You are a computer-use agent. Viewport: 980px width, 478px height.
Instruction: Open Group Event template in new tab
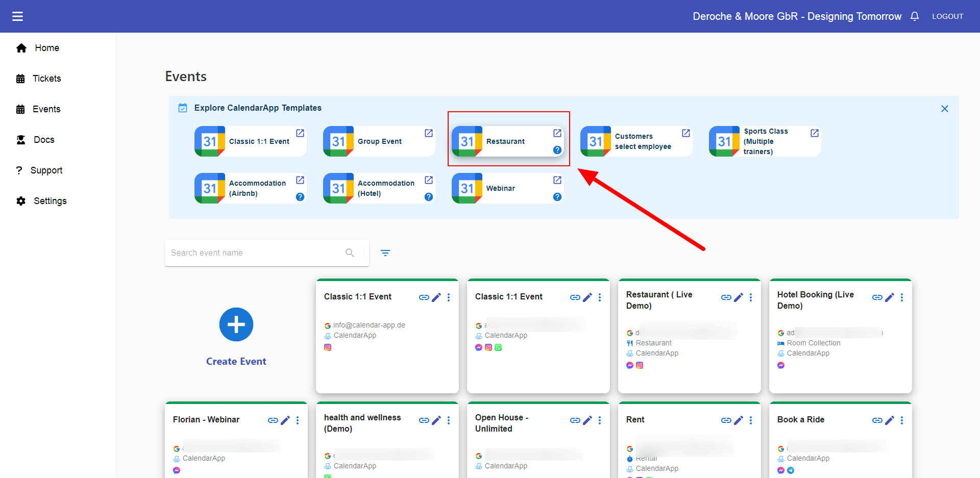click(x=429, y=133)
